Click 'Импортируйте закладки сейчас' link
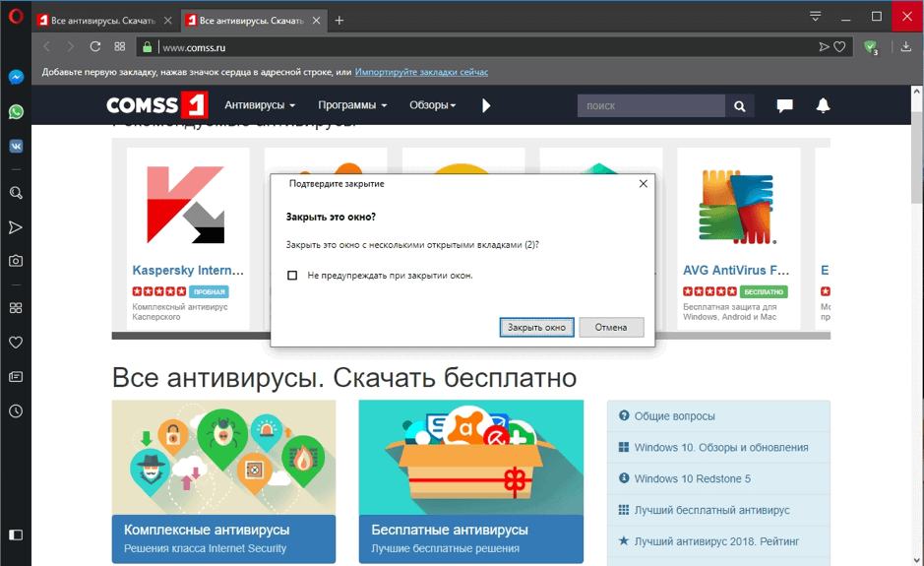Screen dimensions: 924x566 (421, 72)
